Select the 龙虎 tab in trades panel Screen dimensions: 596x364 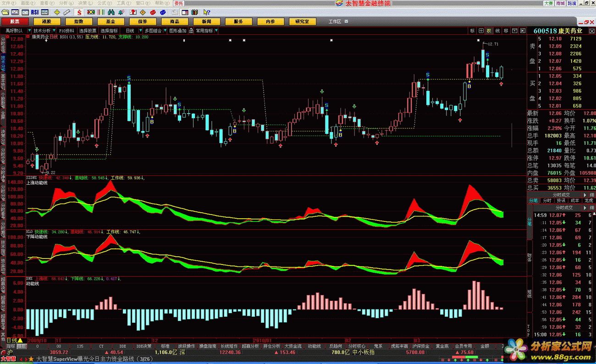(x=588, y=200)
